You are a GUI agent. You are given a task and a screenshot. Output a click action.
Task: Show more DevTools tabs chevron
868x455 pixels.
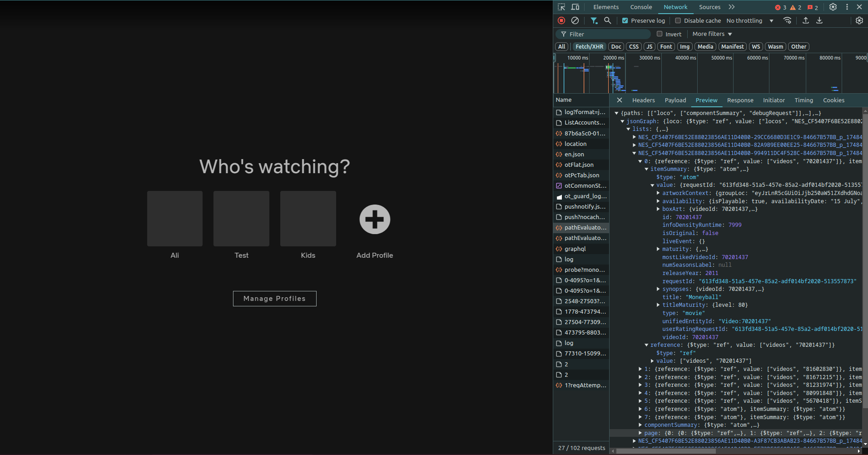pyautogui.click(x=732, y=7)
